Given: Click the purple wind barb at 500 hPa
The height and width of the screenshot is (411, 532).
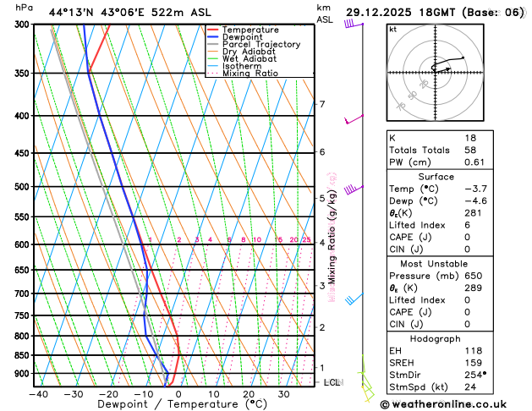Looking at the screenshot, I should tap(354, 189).
